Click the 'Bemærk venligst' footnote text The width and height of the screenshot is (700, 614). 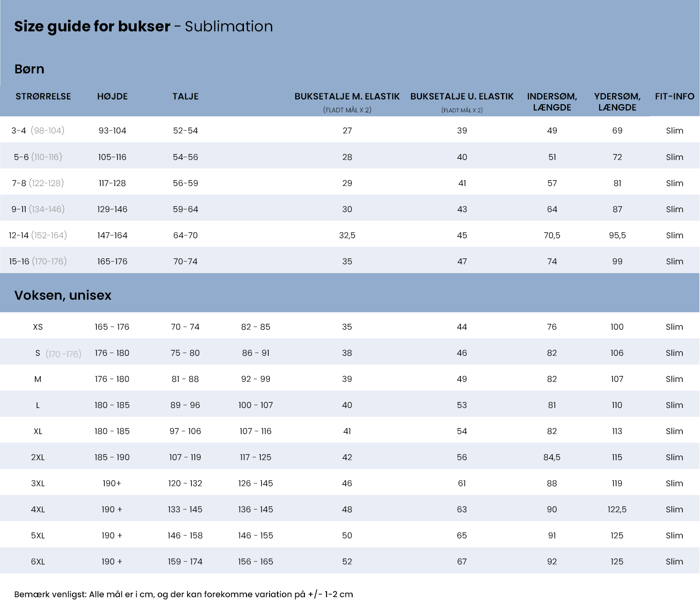point(183,595)
